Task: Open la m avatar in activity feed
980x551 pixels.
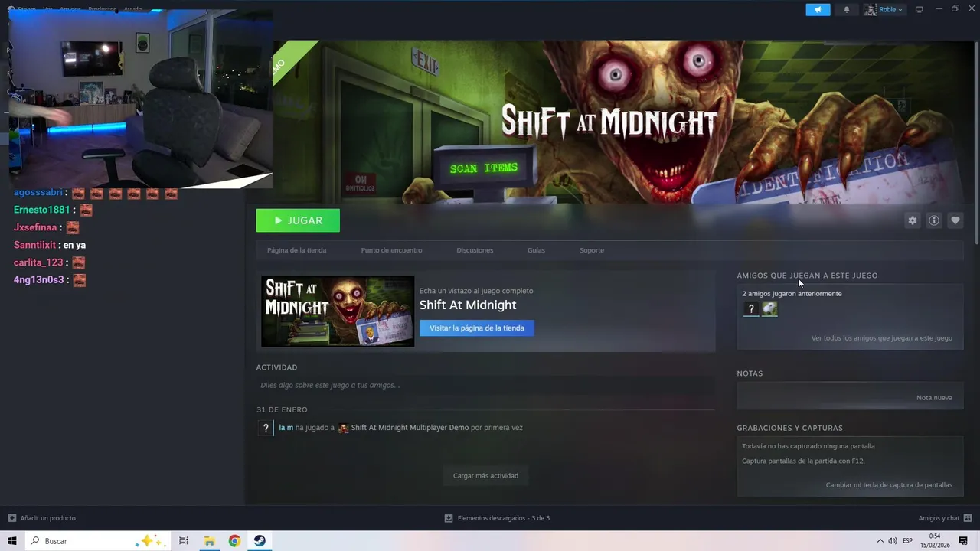Action: (265, 428)
